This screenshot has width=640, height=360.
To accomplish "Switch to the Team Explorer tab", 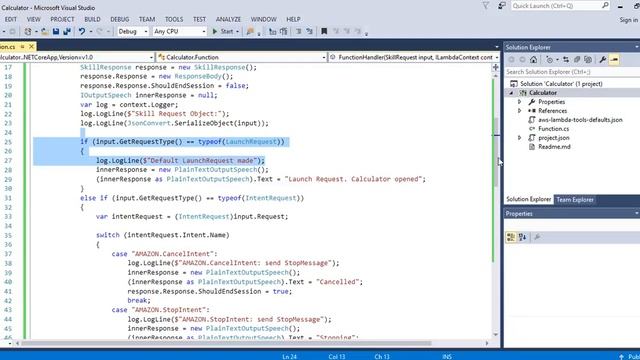I will [x=575, y=200].
